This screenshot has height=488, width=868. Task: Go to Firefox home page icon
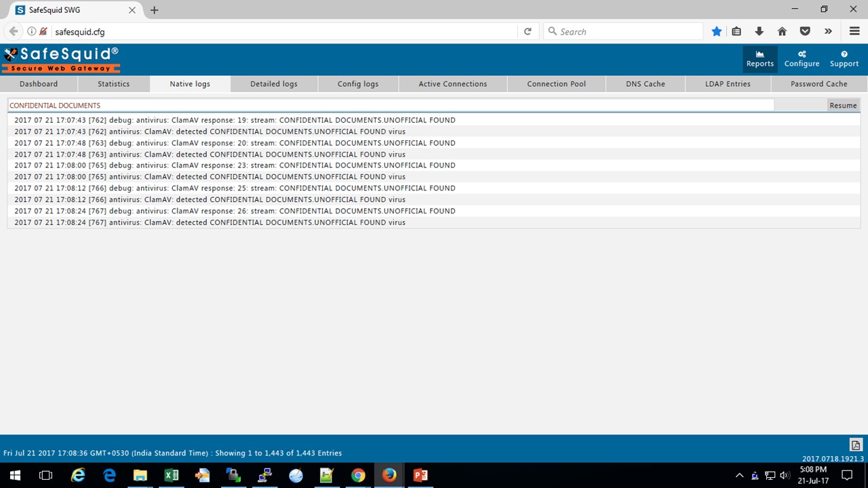[x=782, y=31]
